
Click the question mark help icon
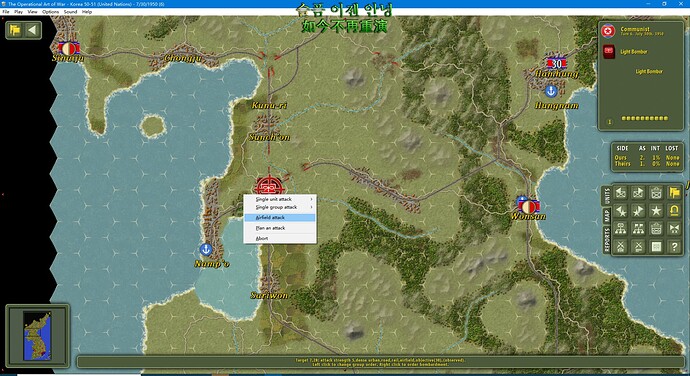pyautogui.click(x=674, y=247)
